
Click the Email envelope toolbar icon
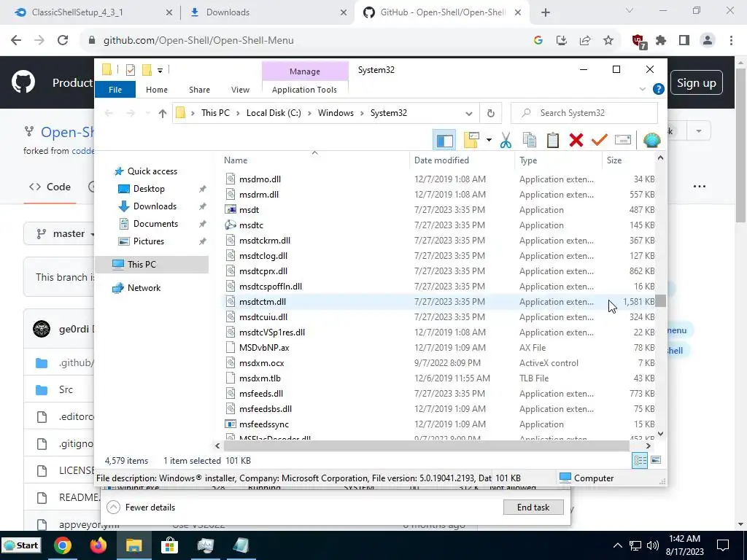click(x=623, y=140)
